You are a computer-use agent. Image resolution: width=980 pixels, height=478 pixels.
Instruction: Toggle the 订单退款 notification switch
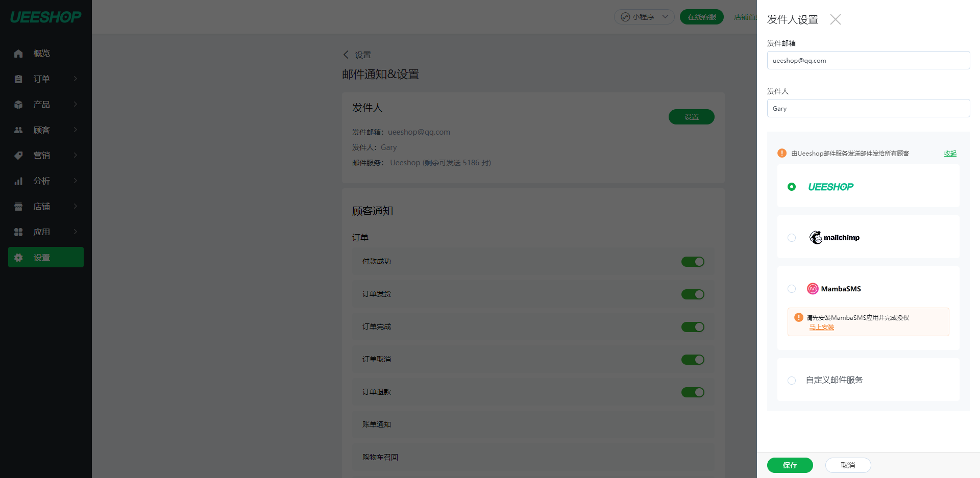tap(693, 392)
